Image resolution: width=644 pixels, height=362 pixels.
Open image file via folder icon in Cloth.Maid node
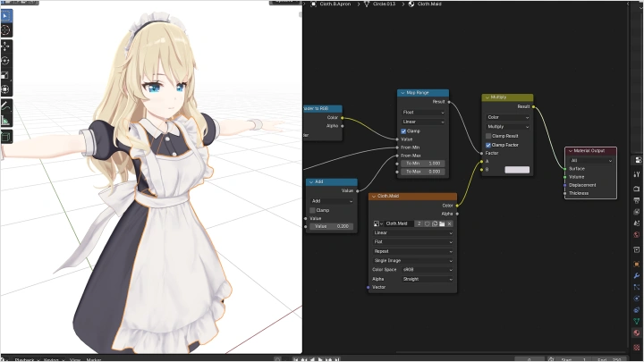442,223
